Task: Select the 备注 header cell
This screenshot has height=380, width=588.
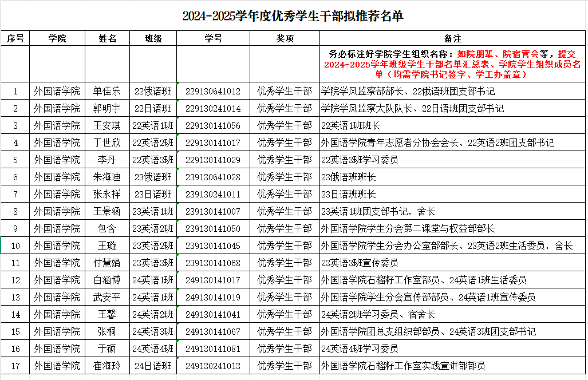Action: click(452, 38)
